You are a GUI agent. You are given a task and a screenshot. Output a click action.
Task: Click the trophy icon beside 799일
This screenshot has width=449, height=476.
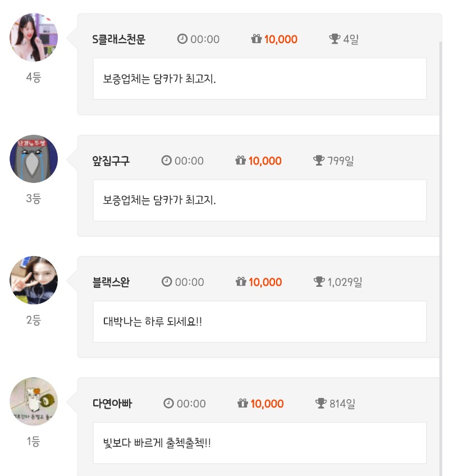pyautogui.click(x=319, y=161)
